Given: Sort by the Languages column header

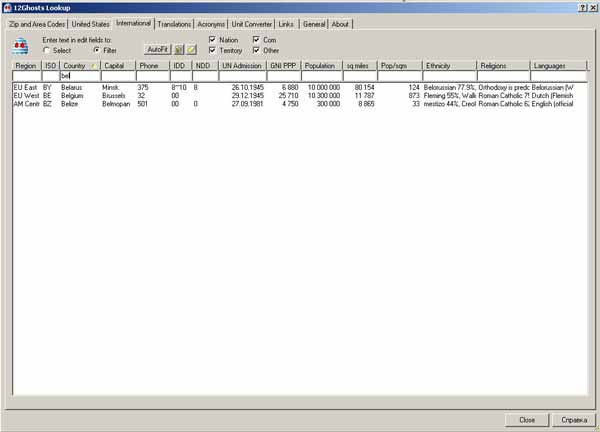Looking at the screenshot, I should (x=558, y=66).
